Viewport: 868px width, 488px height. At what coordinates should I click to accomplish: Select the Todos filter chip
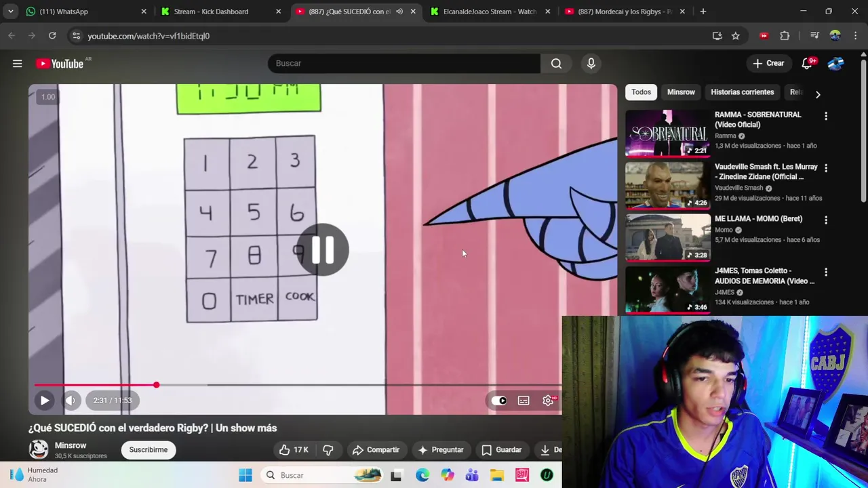tap(641, 92)
